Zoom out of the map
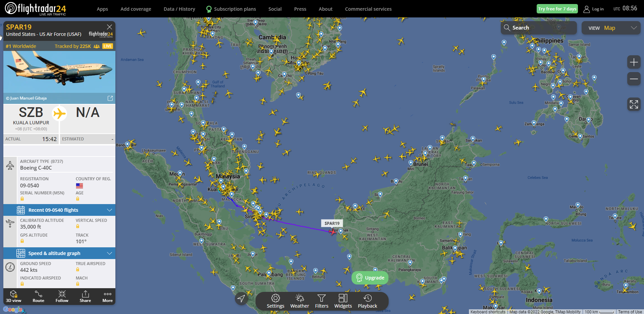 (634, 79)
